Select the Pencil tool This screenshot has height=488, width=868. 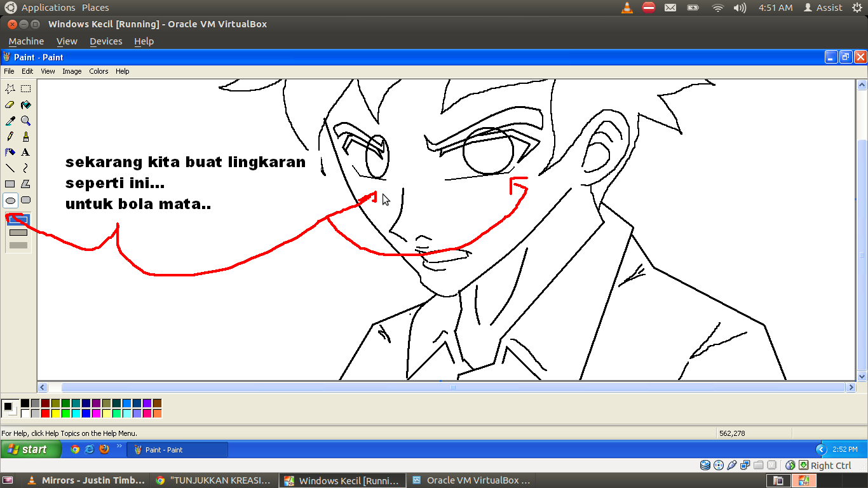[x=10, y=137]
